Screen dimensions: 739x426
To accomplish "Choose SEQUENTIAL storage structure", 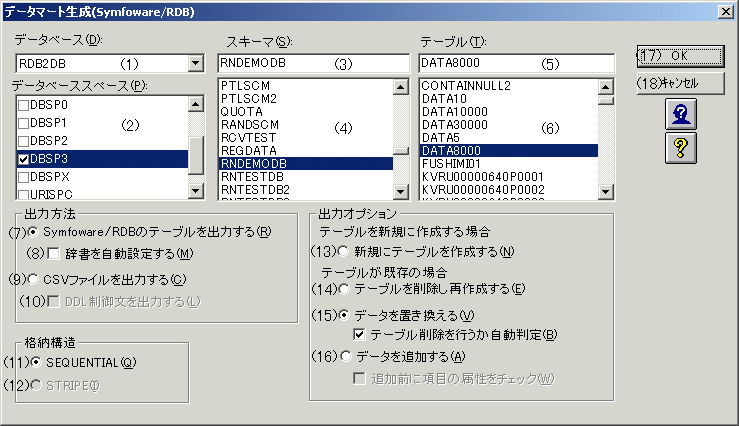I will pyautogui.click(x=37, y=361).
